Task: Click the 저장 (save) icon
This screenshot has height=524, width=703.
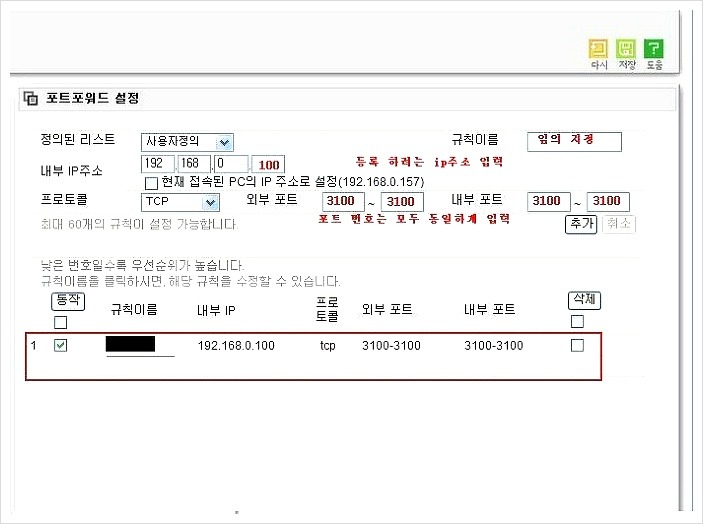Action: click(x=626, y=49)
